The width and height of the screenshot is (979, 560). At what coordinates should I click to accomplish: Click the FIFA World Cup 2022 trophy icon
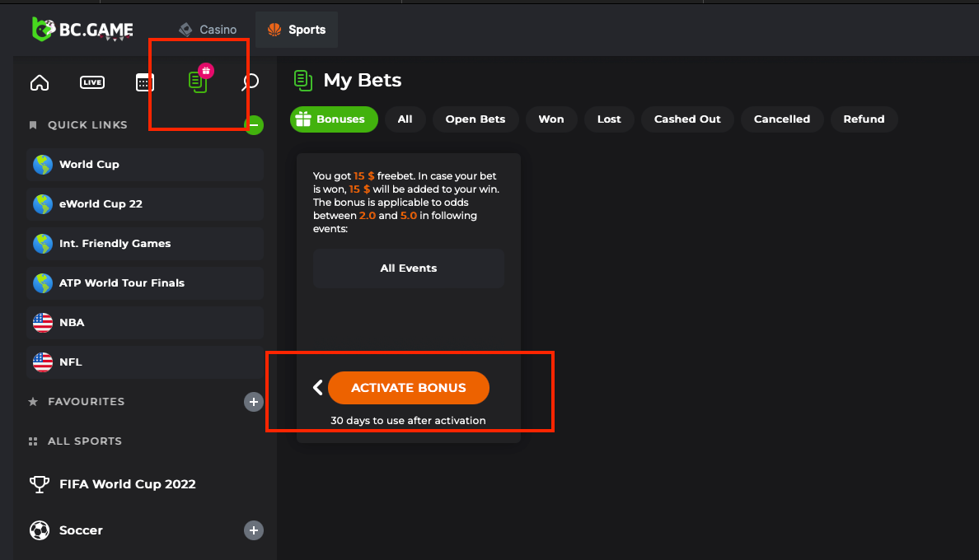tap(39, 484)
